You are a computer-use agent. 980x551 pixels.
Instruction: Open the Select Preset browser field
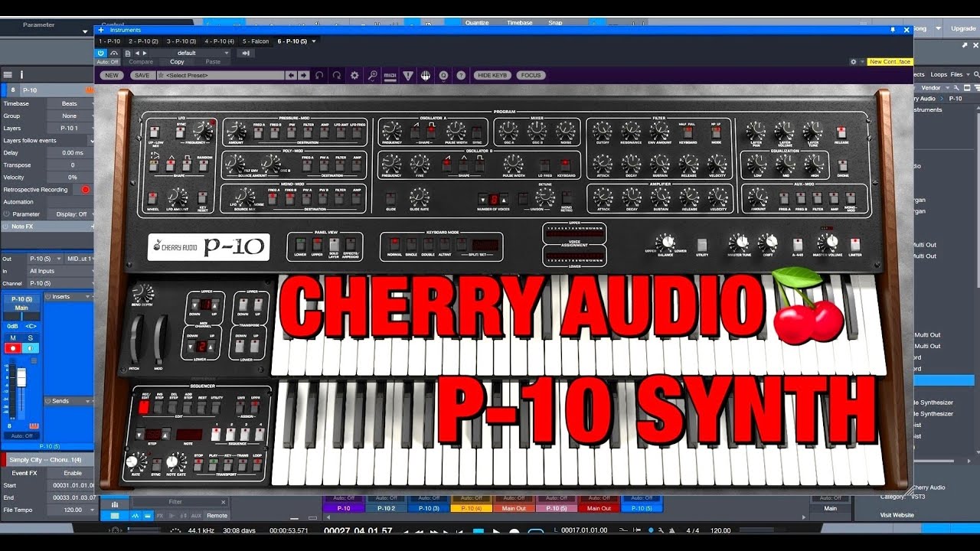220,75
